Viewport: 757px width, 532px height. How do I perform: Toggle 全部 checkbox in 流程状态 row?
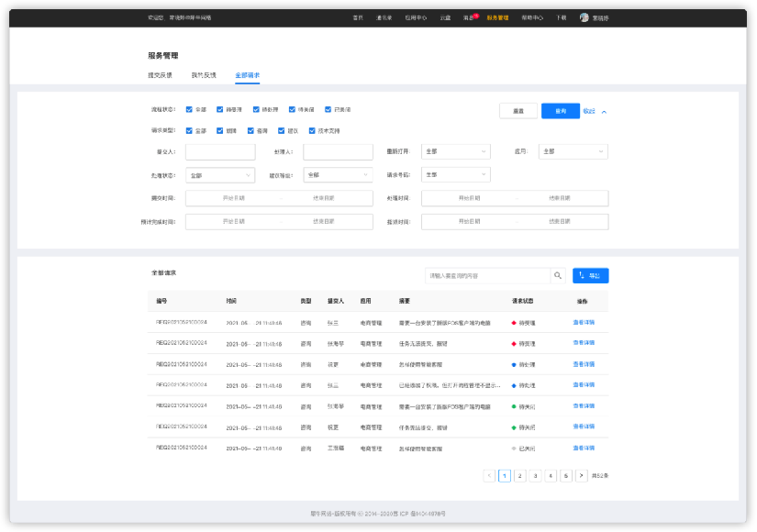(189, 109)
